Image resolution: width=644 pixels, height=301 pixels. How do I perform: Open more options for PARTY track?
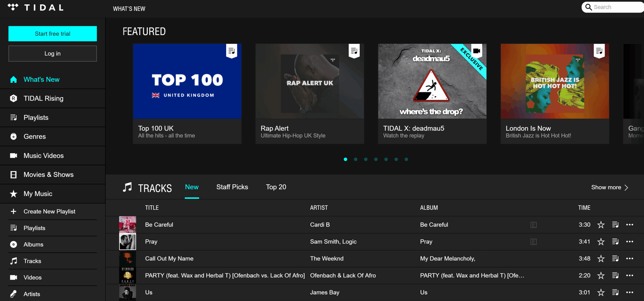click(x=630, y=275)
